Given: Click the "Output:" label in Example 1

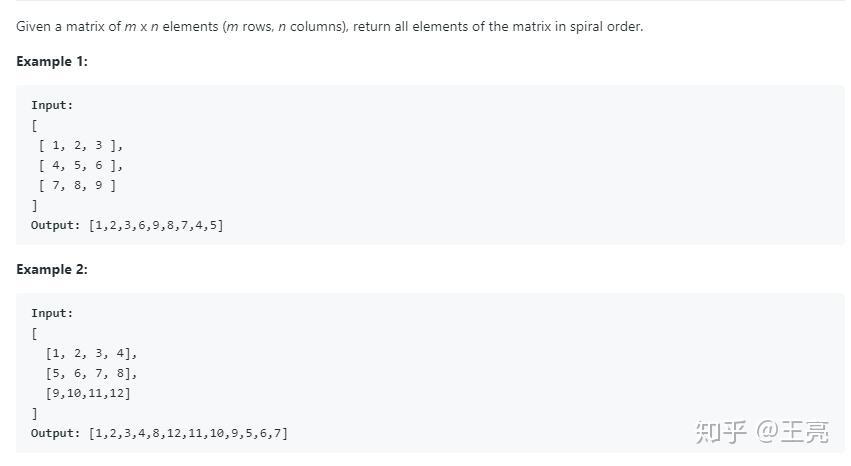Looking at the screenshot, I should (x=55, y=225).
